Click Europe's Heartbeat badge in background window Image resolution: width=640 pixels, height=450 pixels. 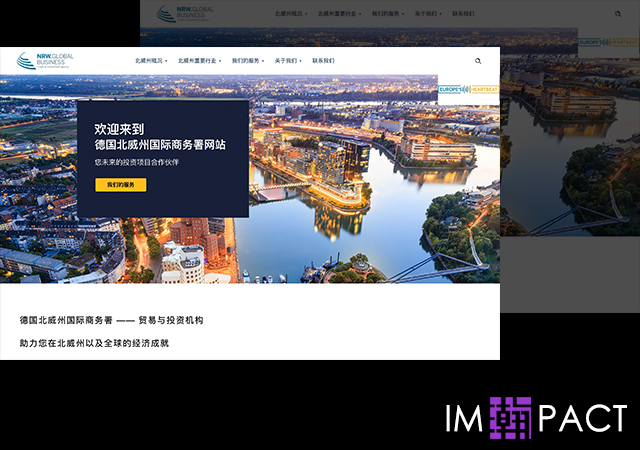[x=608, y=42]
